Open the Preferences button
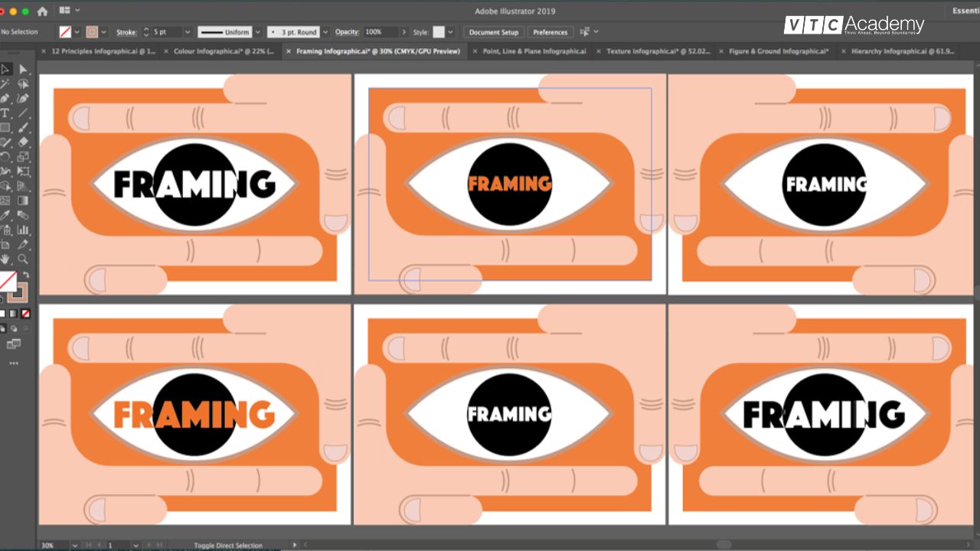Viewport: 980px width, 551px height. (x=550, y=32)
